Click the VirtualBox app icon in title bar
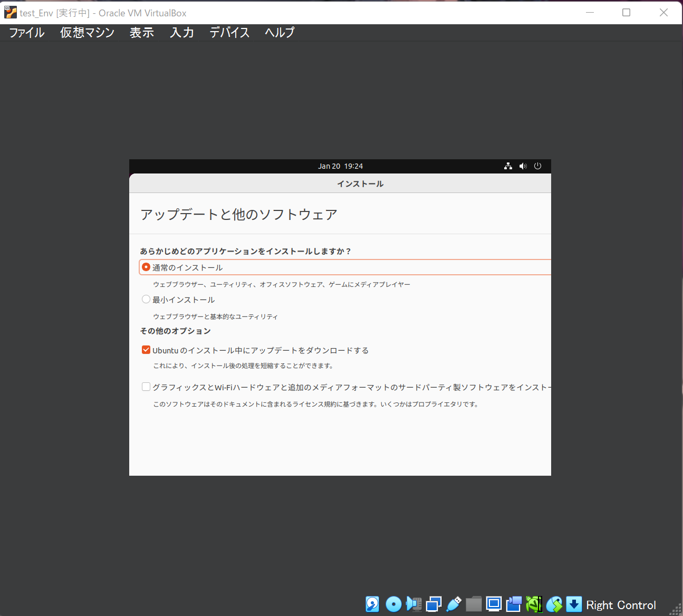 pyautogui.click(x=10, y=12)
